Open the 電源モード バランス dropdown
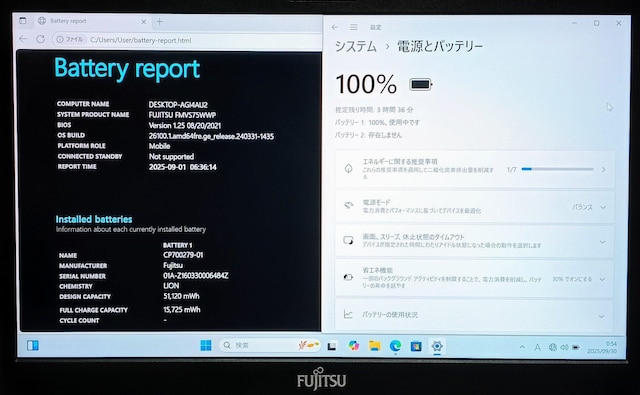The width and height of the screenshot is (640, 395). point(589,207)
